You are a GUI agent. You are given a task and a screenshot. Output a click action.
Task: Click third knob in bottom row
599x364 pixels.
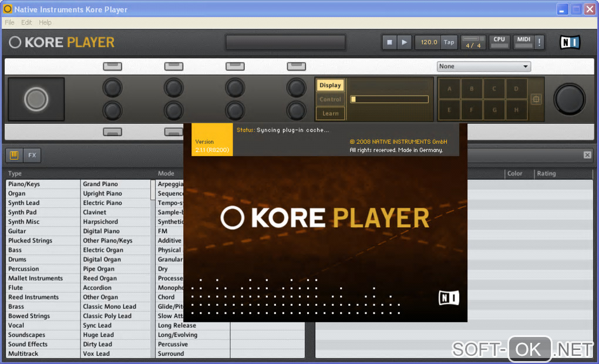[x=235, y=111]
